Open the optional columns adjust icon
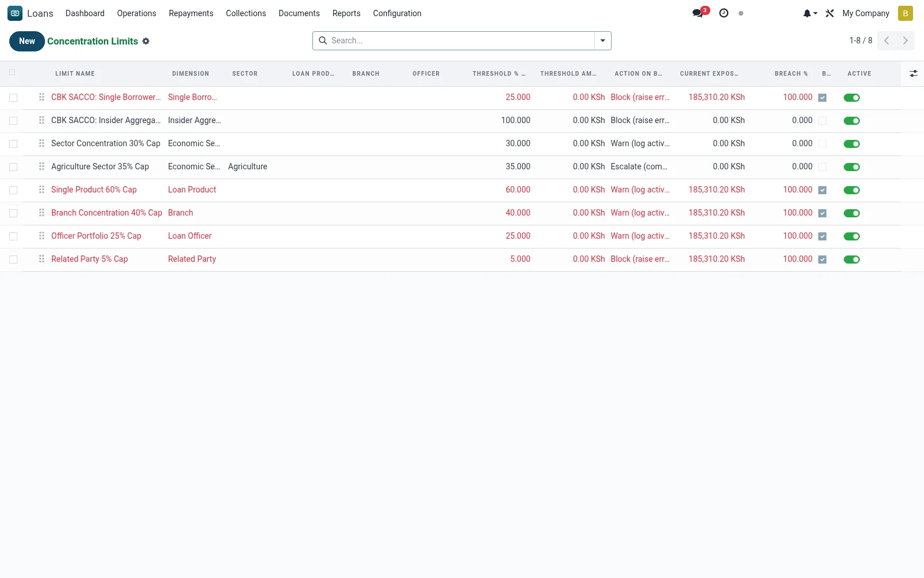 tap(914, 73)
